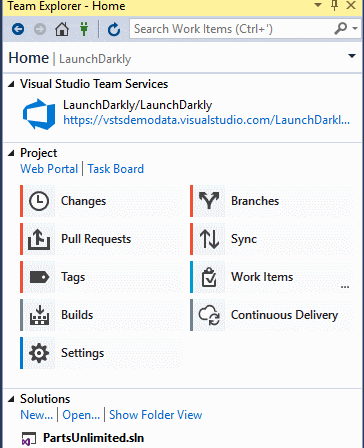Open the Home page dropdown menu
Image resolution: width=364 pixels, height=448 pixels.
click(x=352, y=56)
